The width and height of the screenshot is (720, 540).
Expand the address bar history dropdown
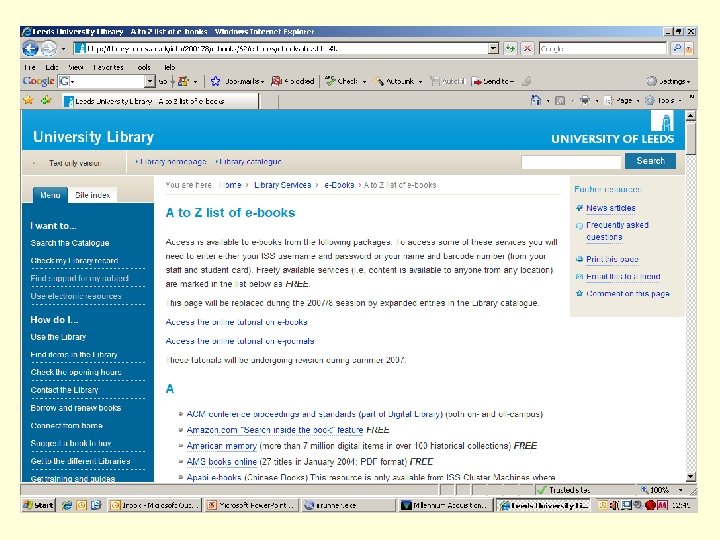[x=494, y=49]
